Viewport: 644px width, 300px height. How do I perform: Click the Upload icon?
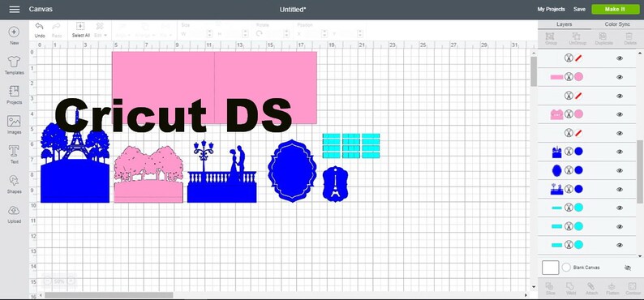14,210
